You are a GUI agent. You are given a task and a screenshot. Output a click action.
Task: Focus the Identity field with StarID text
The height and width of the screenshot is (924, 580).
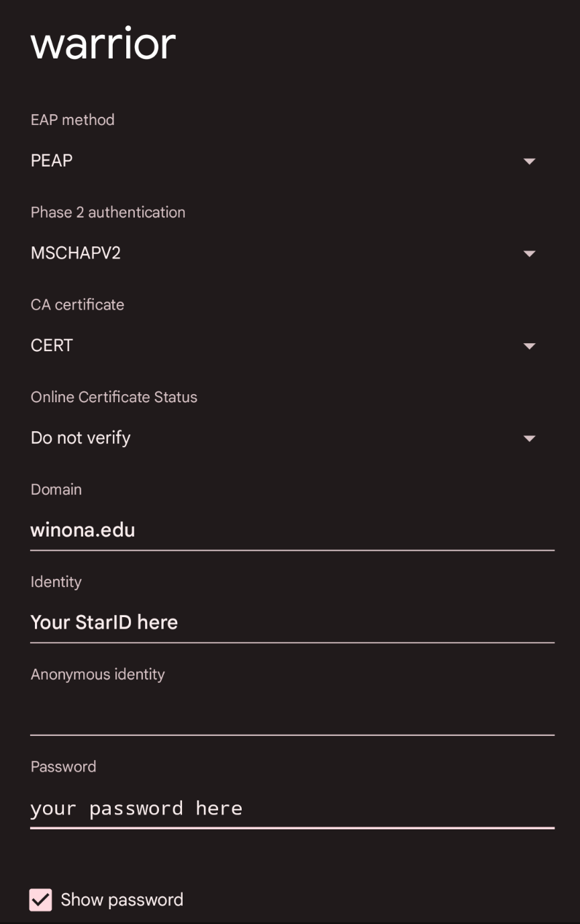point(292,622)
